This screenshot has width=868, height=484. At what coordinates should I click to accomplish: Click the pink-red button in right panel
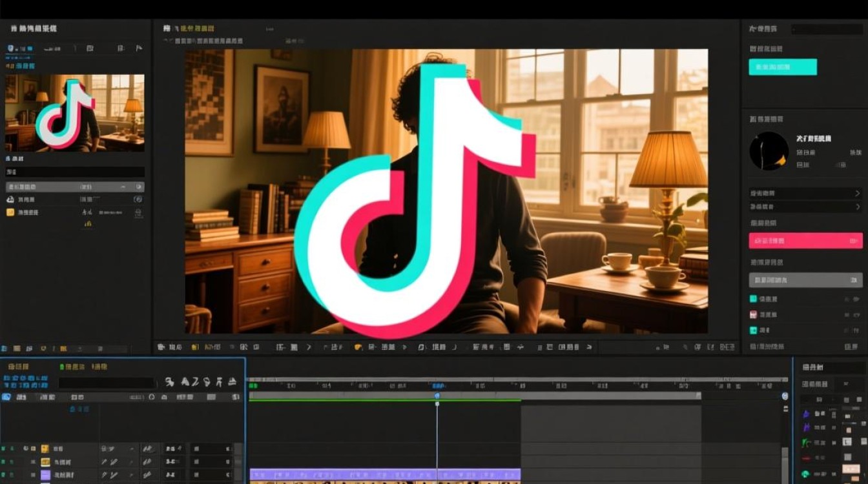[x=805, y=241]
